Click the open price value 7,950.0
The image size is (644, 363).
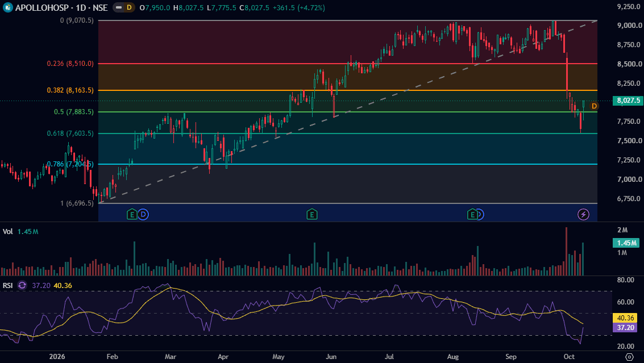pyautogui.click(x=157, y=8)
